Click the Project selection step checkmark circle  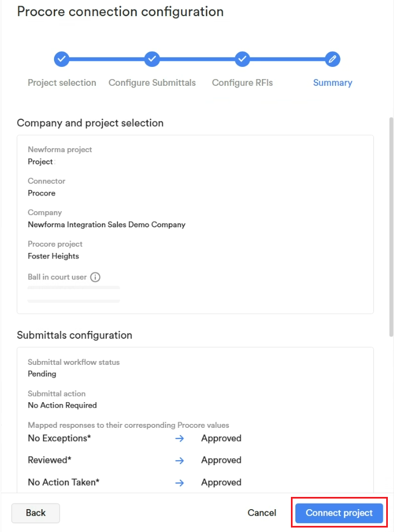(61, 59)
